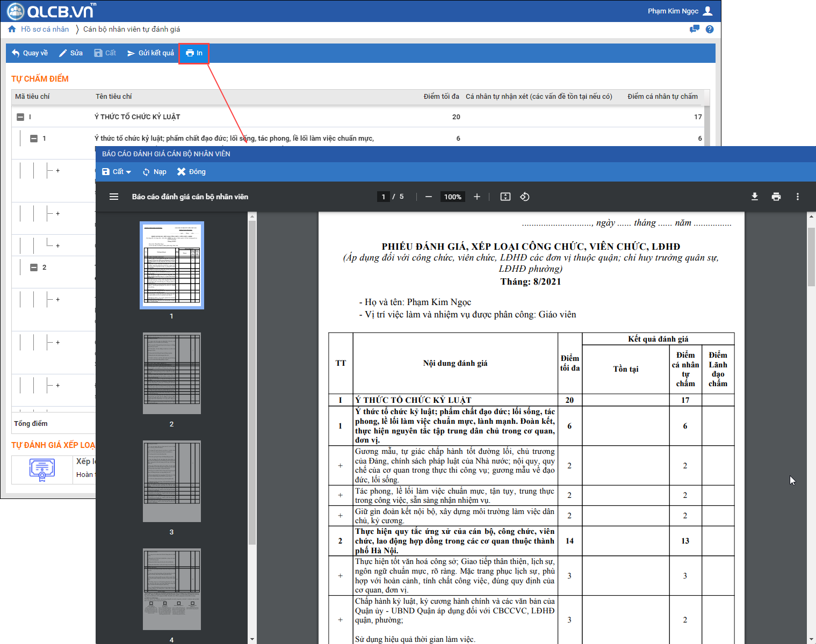
Task: Click Gửi kết quả button
Action: pos(150,53)
